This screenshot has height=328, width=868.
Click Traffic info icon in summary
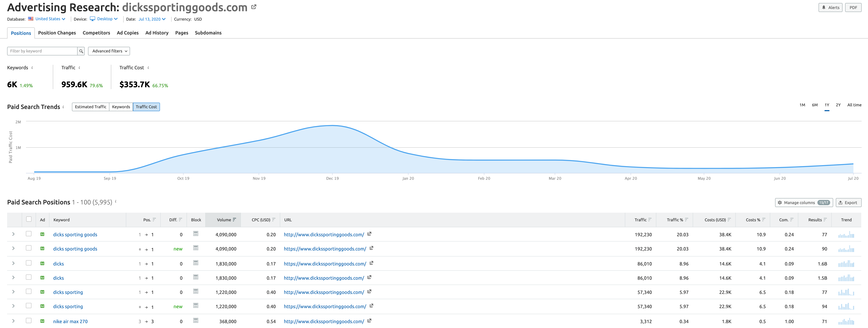pyautogui.click(x=79, y=68)
